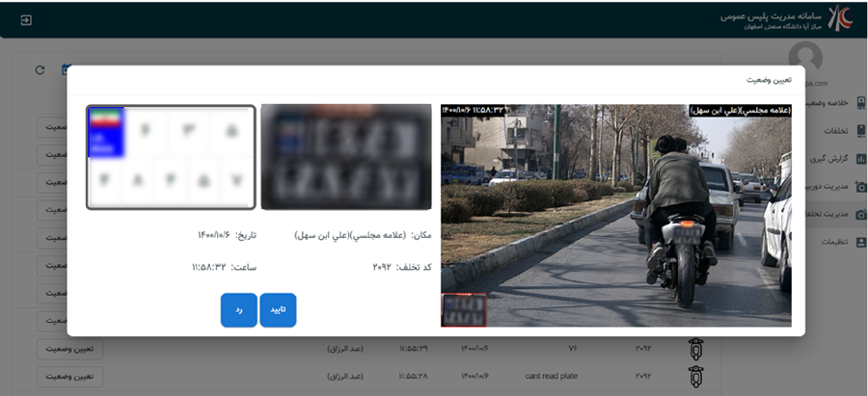Open settings via the تنظیمات icon
This screenshot has width=868, height=396.
coord(861,242)
